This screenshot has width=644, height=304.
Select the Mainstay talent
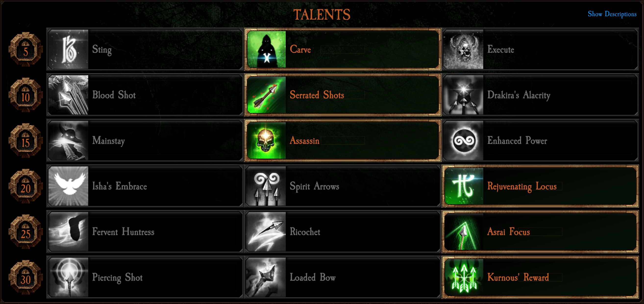[145, 140]
